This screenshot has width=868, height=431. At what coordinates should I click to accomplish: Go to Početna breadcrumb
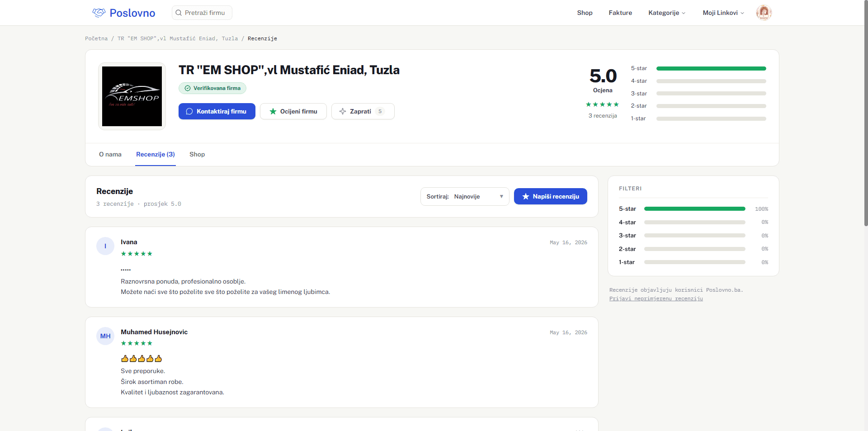[96, 38]
